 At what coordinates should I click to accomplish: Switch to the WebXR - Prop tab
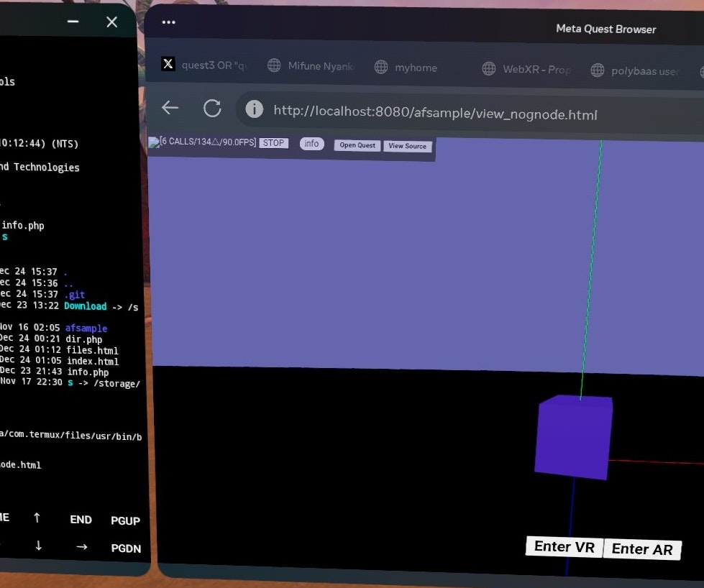coord(526,69)
